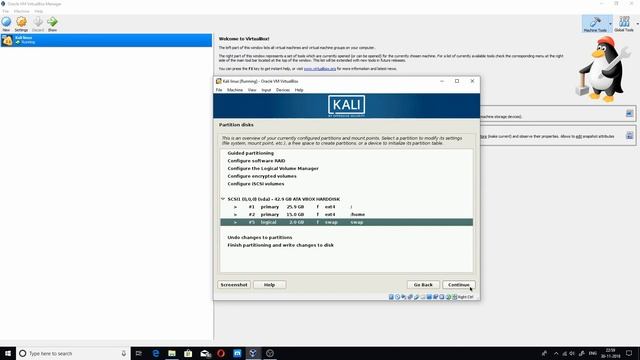
Task: Select Machine Tools hammer icon
Action: click(x=595, y=22)
